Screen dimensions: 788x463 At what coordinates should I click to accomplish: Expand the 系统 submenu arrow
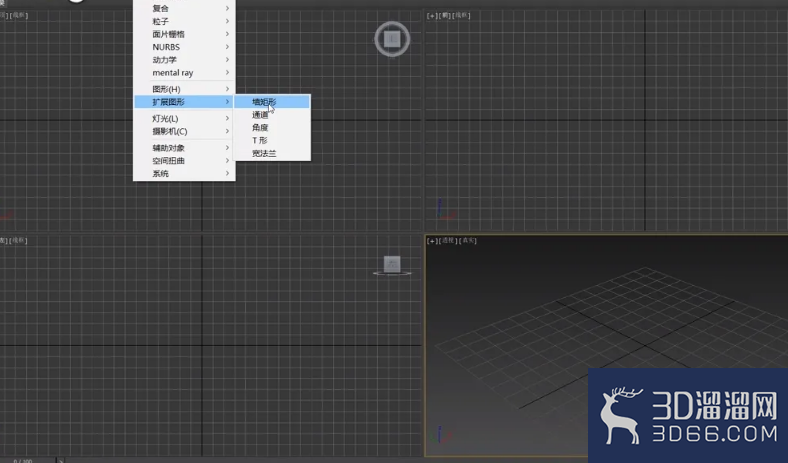click(227, 173)
